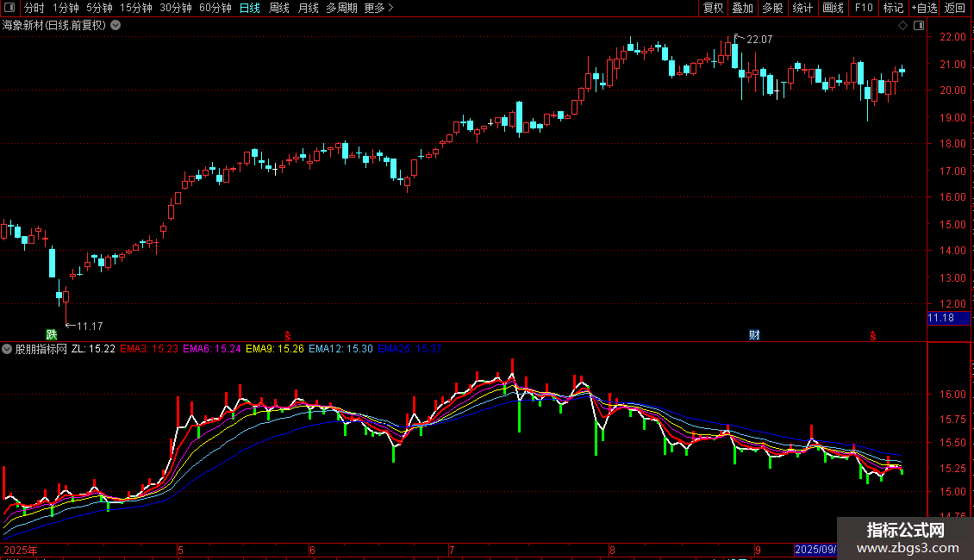Select the 5分钟 period
The image size is (974, 560).
click(x=99, y=8)
